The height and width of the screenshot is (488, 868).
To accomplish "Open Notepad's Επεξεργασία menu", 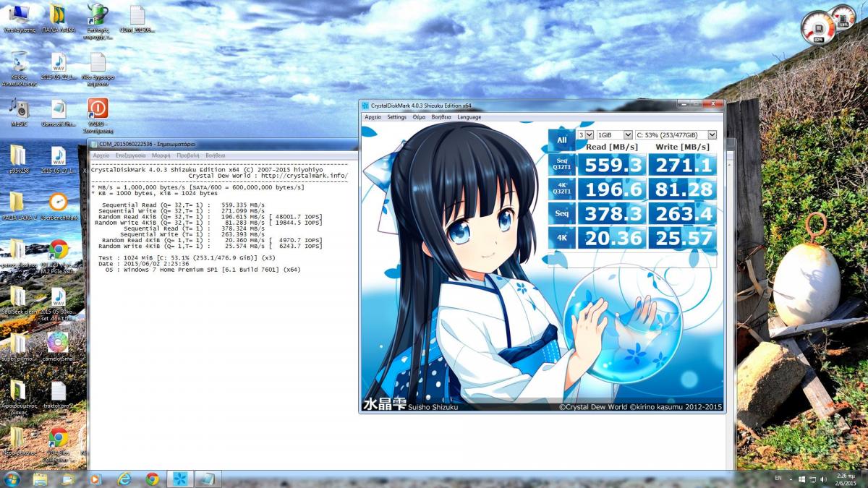I will click(130, 155).
